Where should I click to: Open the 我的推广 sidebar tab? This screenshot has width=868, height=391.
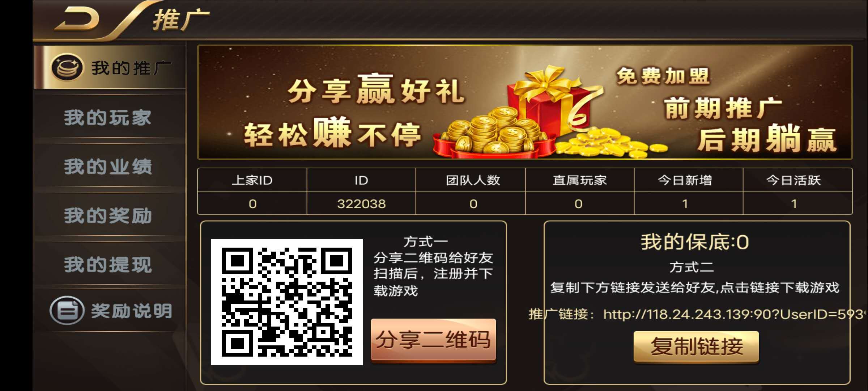110,67
